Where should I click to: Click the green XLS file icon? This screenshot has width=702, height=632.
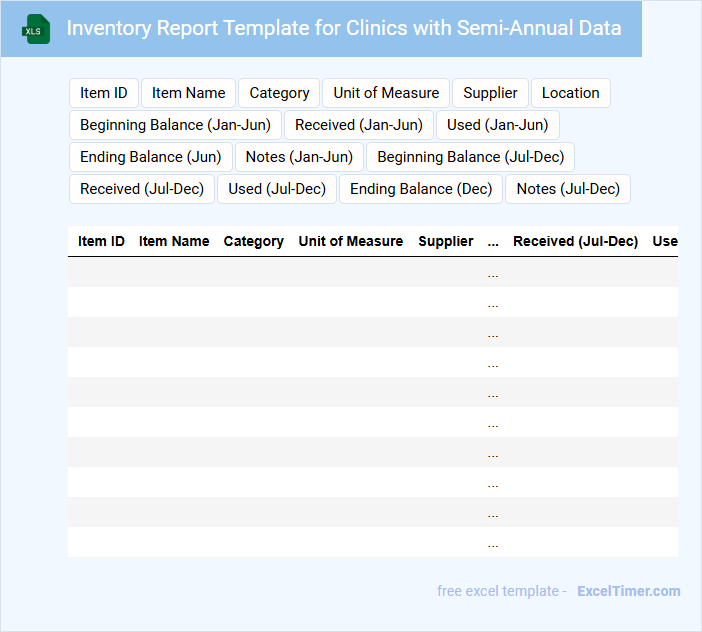tap(36, 29)
